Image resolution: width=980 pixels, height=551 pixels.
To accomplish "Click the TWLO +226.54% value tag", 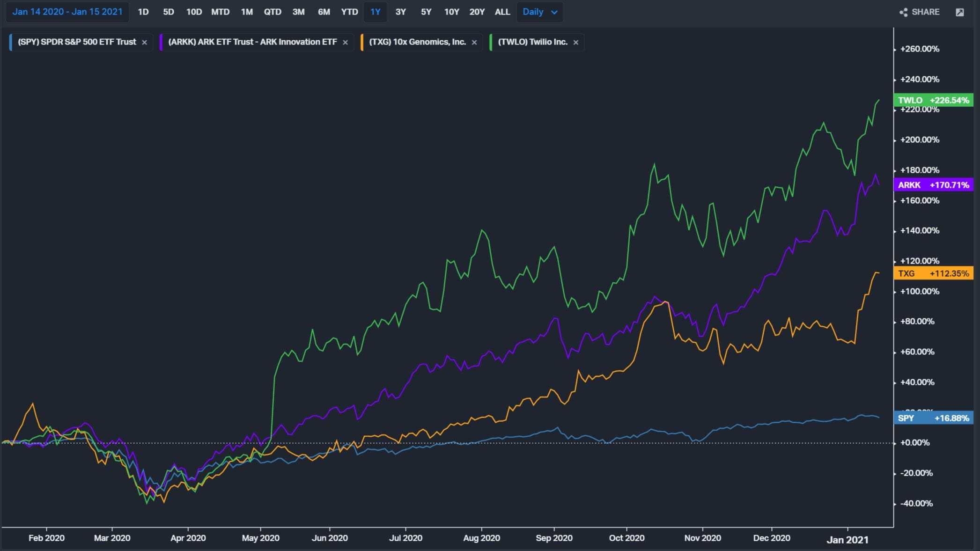I will pos(934,100).
